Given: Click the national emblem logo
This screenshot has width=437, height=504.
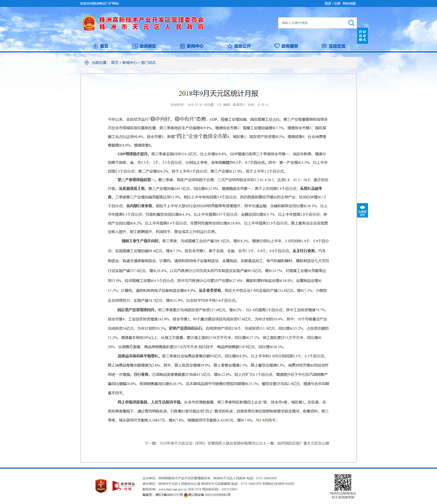Looking at the screenshot, I should pos(89,24).
